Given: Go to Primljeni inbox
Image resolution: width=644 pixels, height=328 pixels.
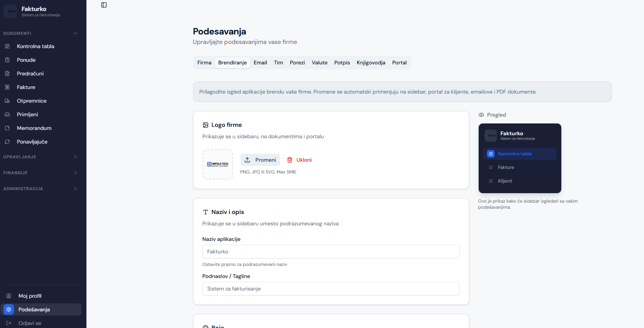Looking at the screenshot, I should click(x=27, y=114).
